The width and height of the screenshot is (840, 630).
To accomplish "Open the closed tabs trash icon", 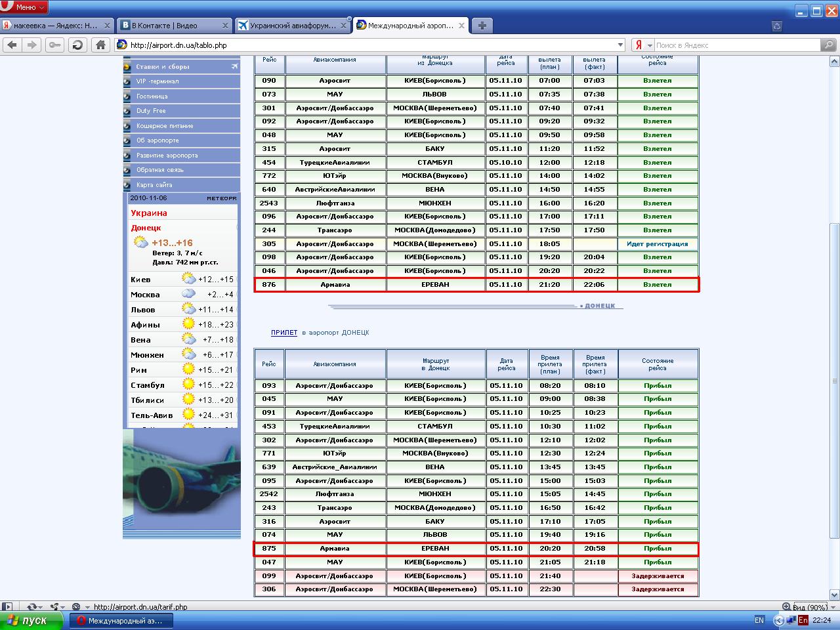I will coord(777,26).
